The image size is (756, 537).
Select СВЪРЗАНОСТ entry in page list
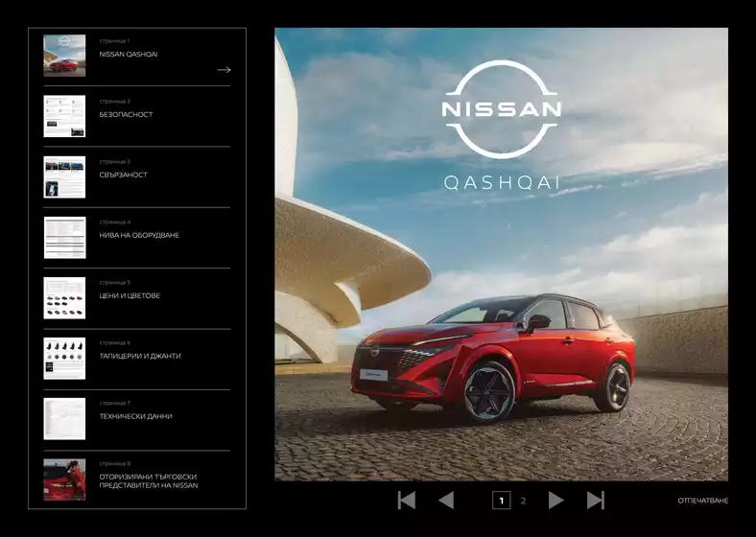124,175
